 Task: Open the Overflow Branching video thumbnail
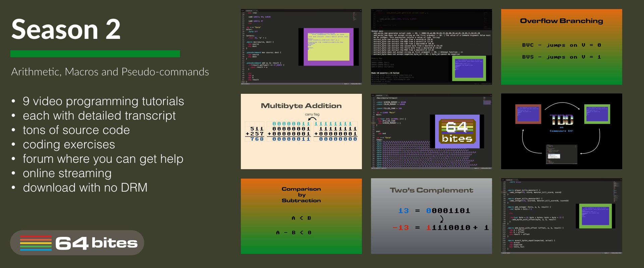tap(561, 47)
